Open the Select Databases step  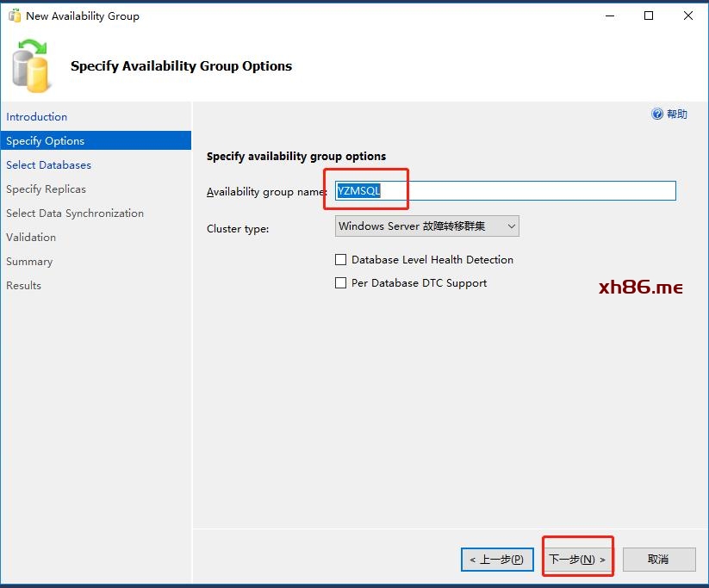(x=49, y=165)
